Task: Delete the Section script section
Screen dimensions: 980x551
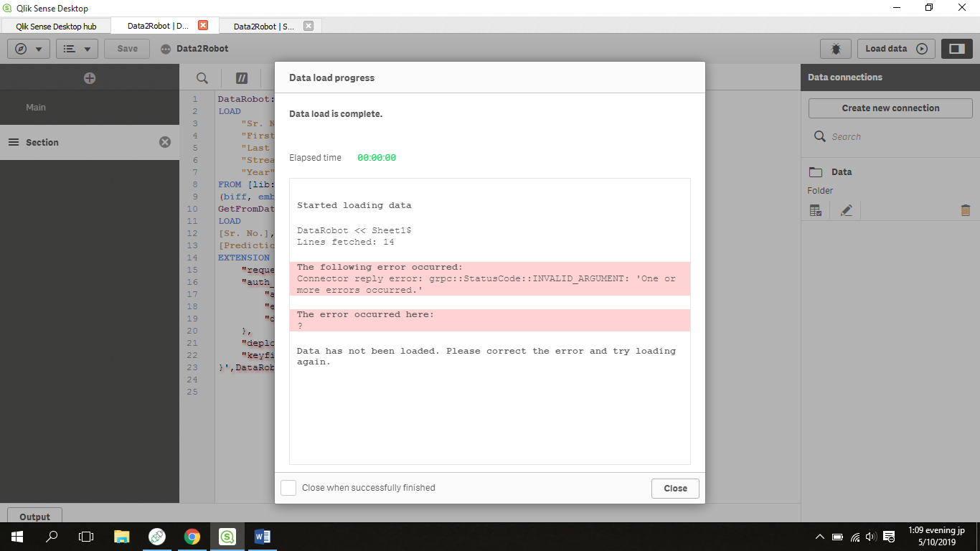Action: point(165,142)
